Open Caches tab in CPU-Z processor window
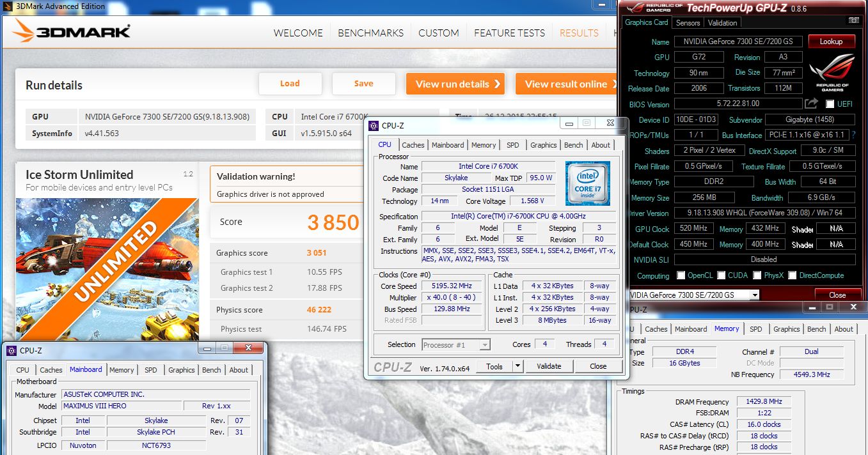The image size is (868, 455). 413,145
